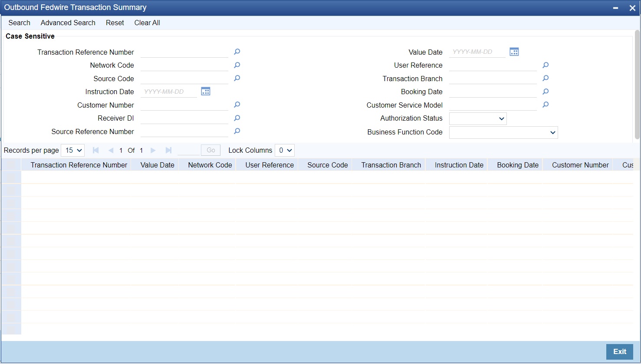Open the Value Date calendar picker
The width and height of the screenshot is (641, 364).
click(x=514, y=52)
